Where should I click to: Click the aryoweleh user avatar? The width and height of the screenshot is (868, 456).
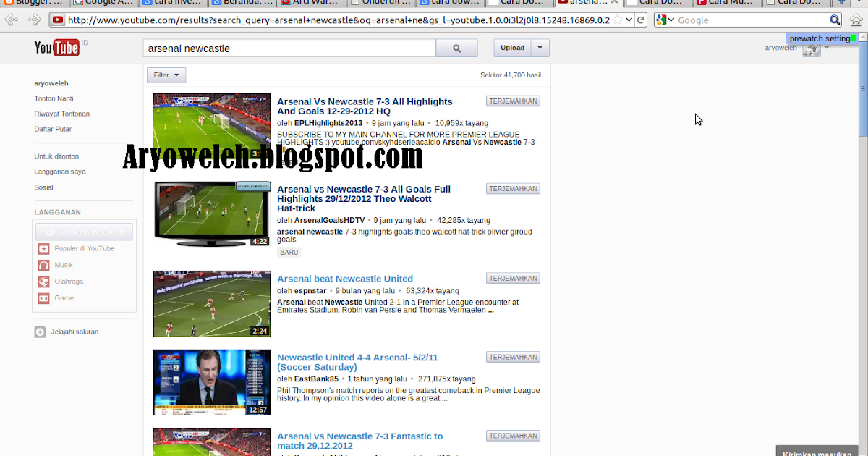pyautogui.click(x=812, y=48)
